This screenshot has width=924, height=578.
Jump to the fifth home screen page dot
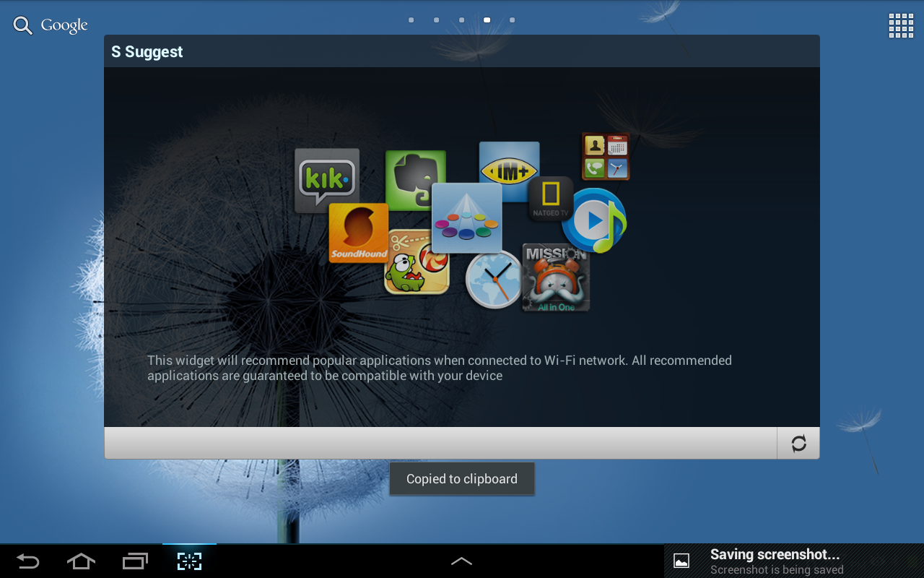[512, 20]
